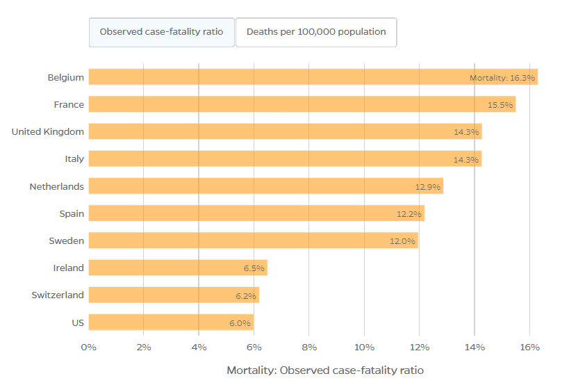Click the Mortality: 16.3% data label
This screenshot has height=392, width=569.
point(502,78)
